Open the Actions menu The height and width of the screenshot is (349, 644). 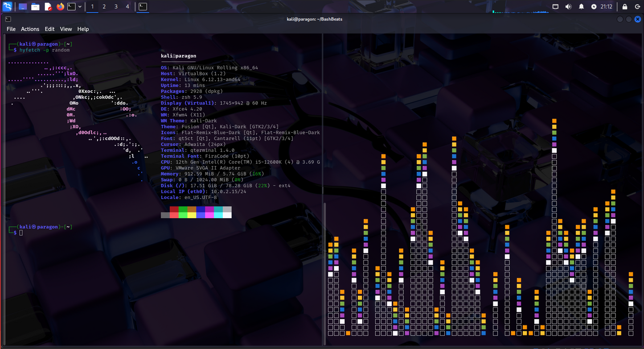pos(30,29)
